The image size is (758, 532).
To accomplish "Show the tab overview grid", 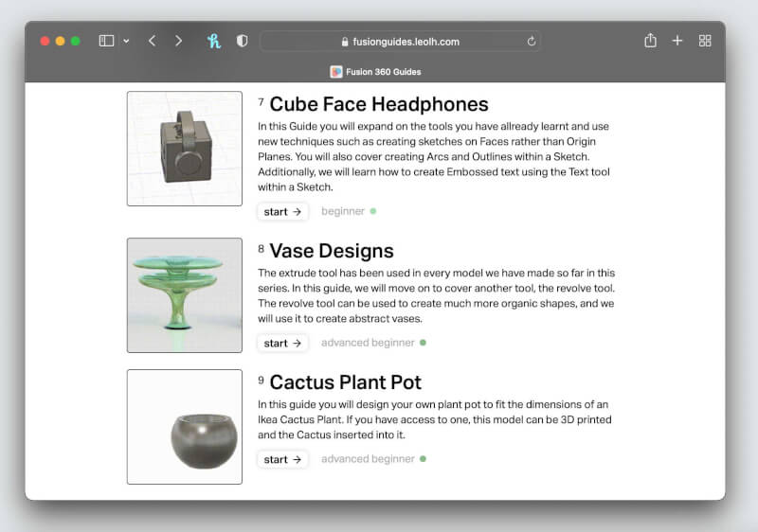I will tap(704, 41).
